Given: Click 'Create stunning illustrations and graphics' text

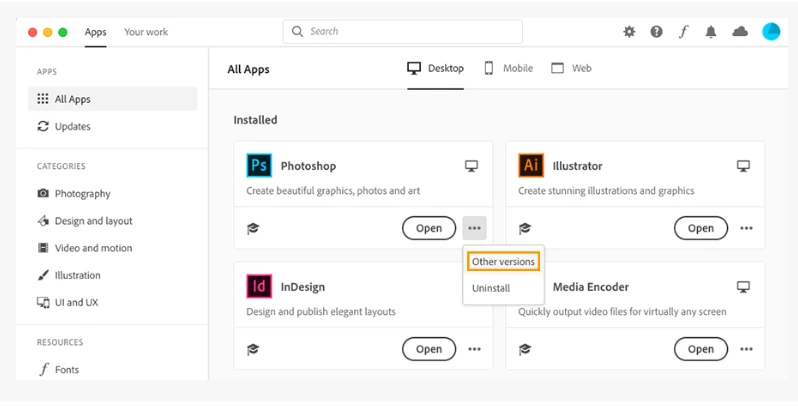Looking at the screenshot, I should (606, 191).
